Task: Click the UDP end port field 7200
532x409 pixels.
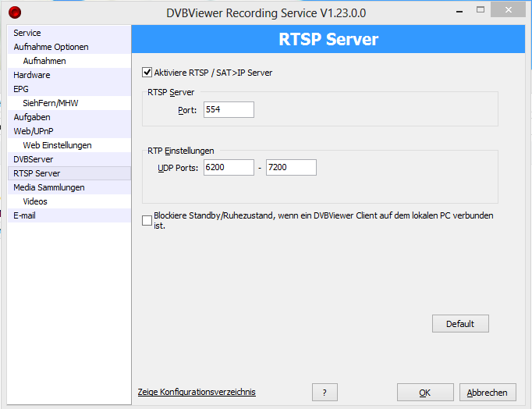Action: tap(290, 168)
